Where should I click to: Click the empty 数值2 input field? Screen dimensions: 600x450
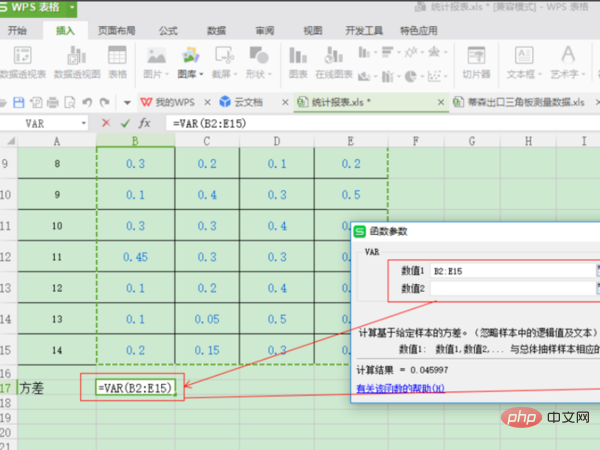(x=514, y=288)
